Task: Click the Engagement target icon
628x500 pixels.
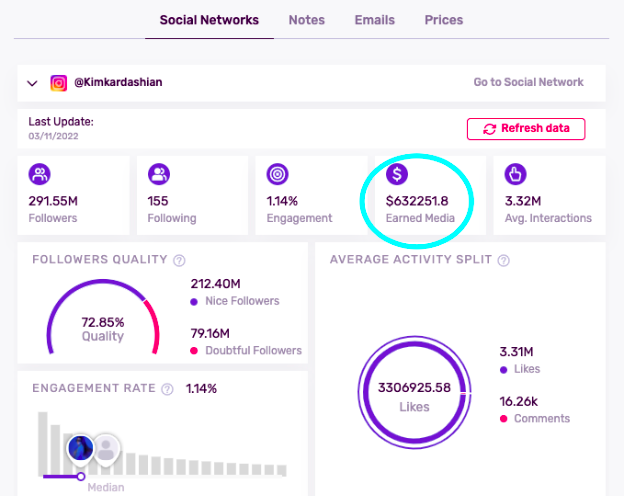Action: pos(278,175)
